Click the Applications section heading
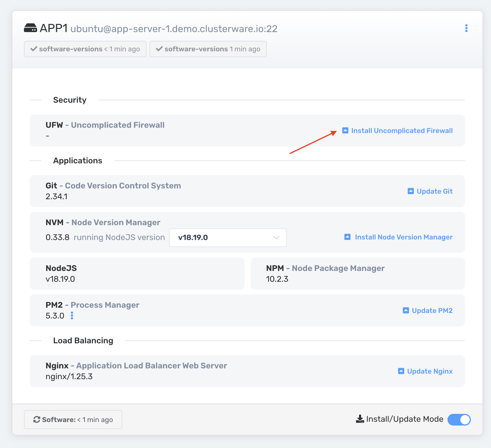Image resolution: width=491 pixels, height=448 pixels. click(x=78, y=160)
